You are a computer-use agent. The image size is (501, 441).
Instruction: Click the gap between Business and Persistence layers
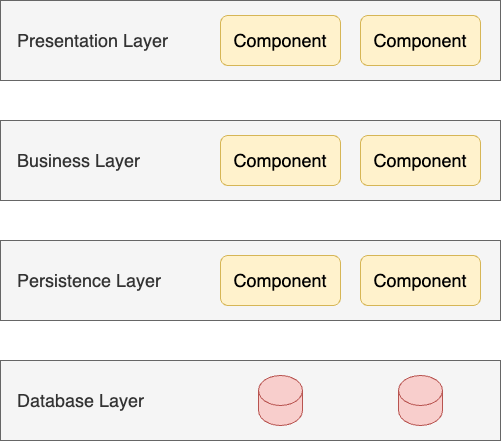(x=250, y=220)
